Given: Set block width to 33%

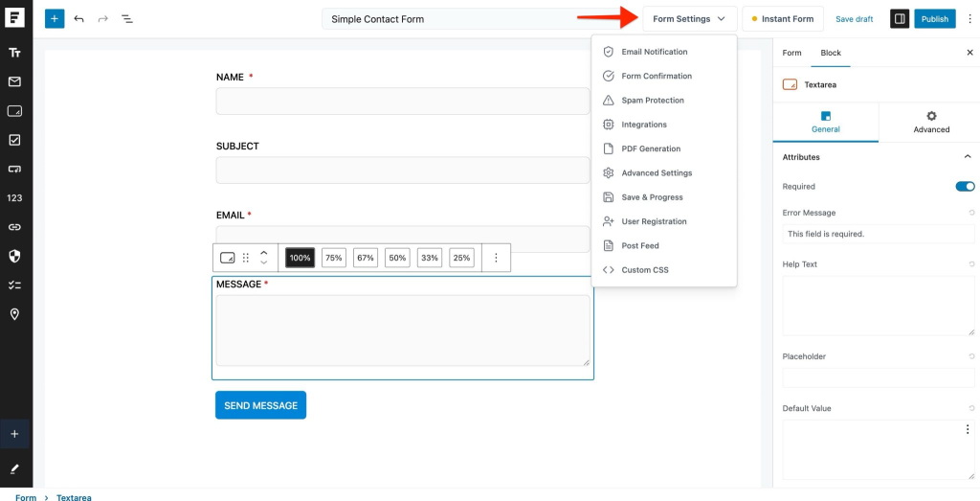Looking at the screenshot, I should pyautogui.click(x=430, y=258).
